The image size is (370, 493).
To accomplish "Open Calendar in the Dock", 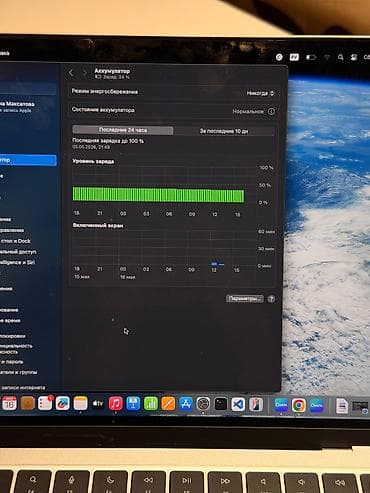I will click(x=10, y=404).
